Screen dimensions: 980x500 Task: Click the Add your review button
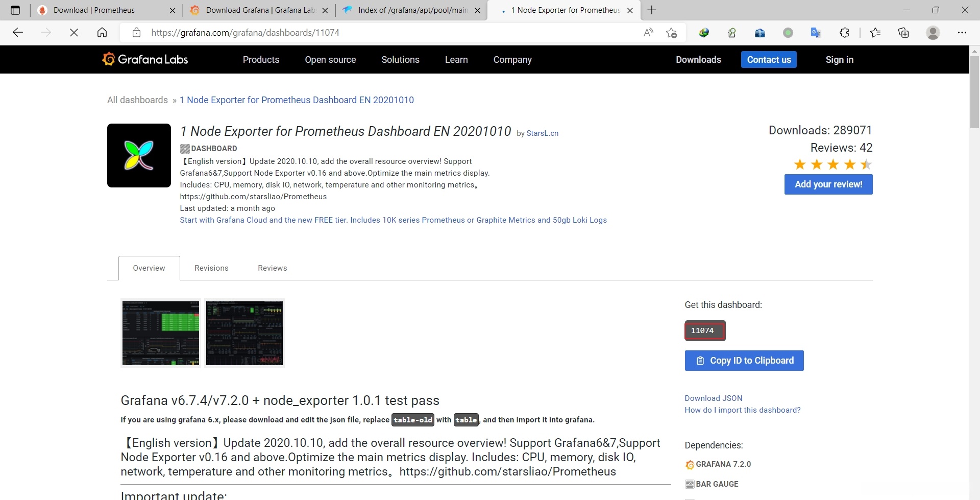click(828, 184)
